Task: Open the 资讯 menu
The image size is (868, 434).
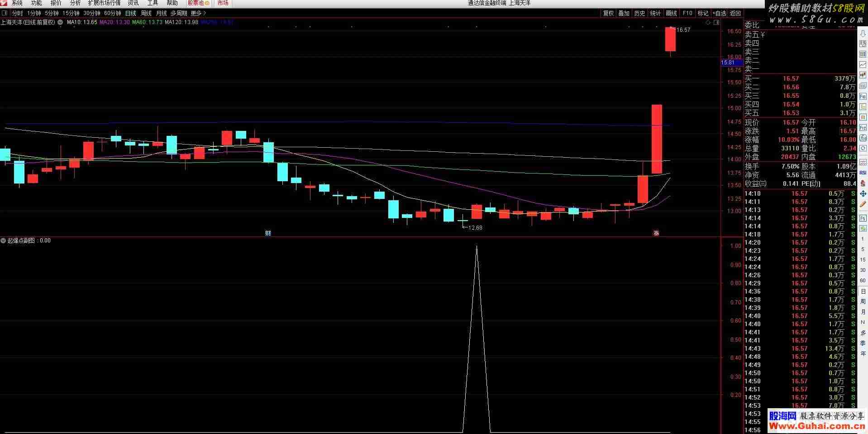Action: tap(134, 3)
